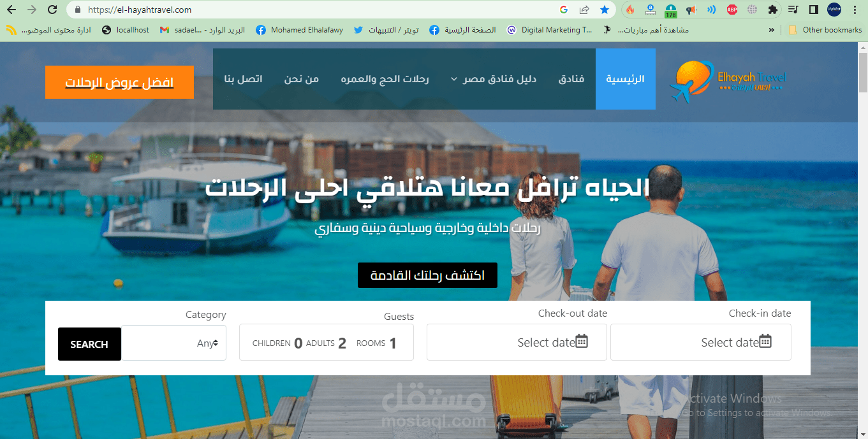
Task: Open the ABP Adblock Plus extension
Action: [732, 10]
